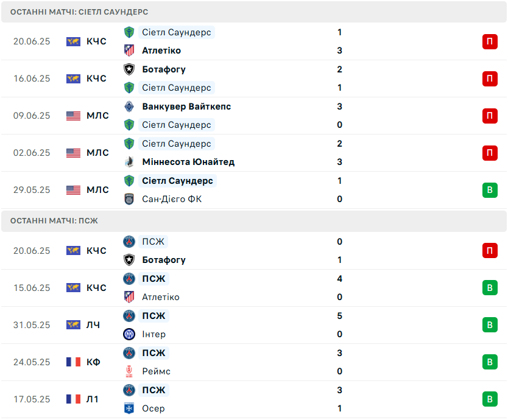Click the Atlético crest in Seattle's 20.06.25 match
Screen dimensions: 508x420
tap(129, 51)
